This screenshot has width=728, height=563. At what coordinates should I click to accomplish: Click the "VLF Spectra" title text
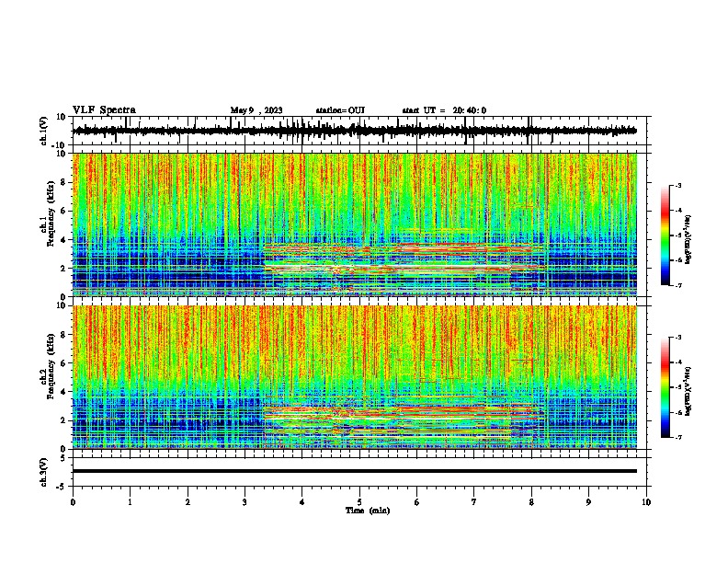pyautogui.click(x=104, y=110)
